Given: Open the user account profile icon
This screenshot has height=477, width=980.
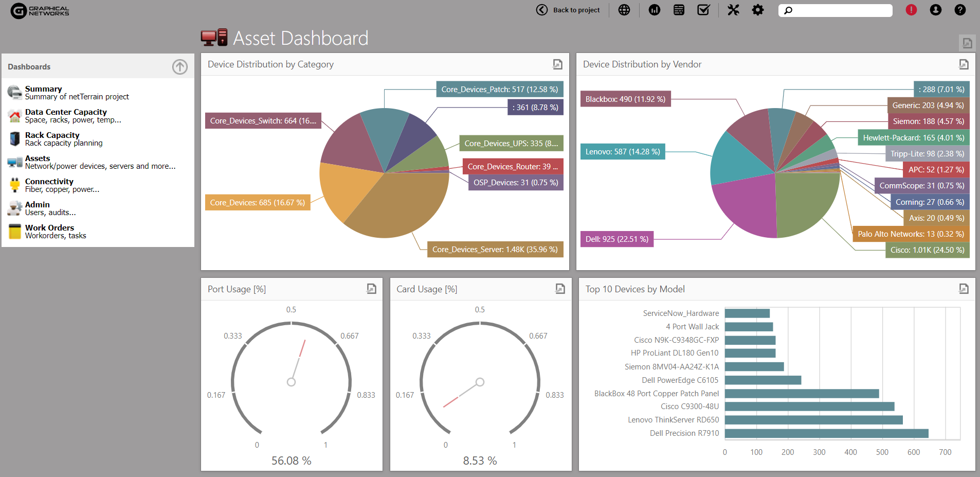Looking at the screenshot, I should tap(935, 10).
